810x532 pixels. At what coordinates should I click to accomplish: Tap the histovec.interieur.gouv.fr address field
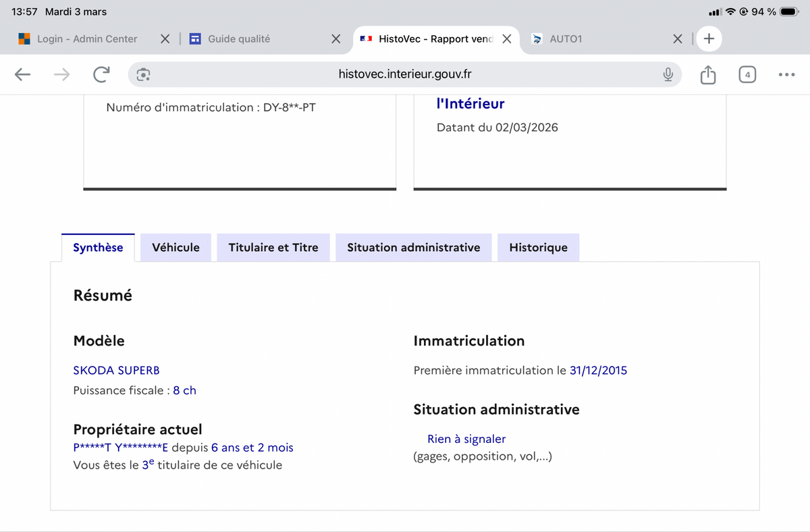(x=405, y=74)
